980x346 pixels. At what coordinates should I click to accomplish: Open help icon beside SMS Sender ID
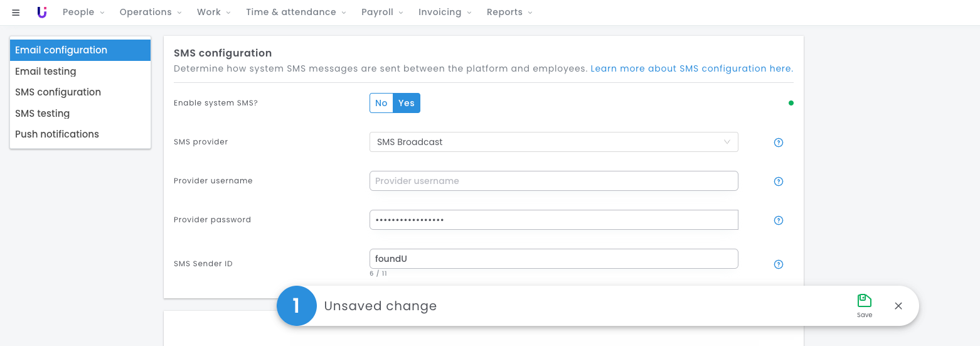click(x=779, y=264)
